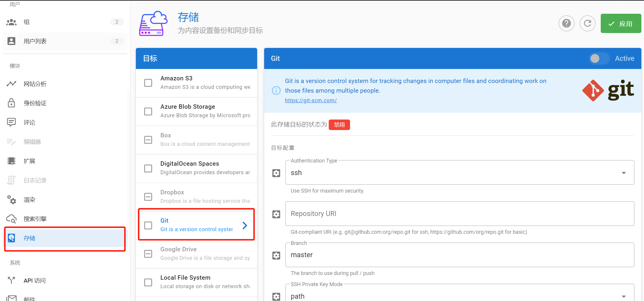Select the Azure Blob Storage target
This screenshot has width=644, height=301.
(196, 111)
